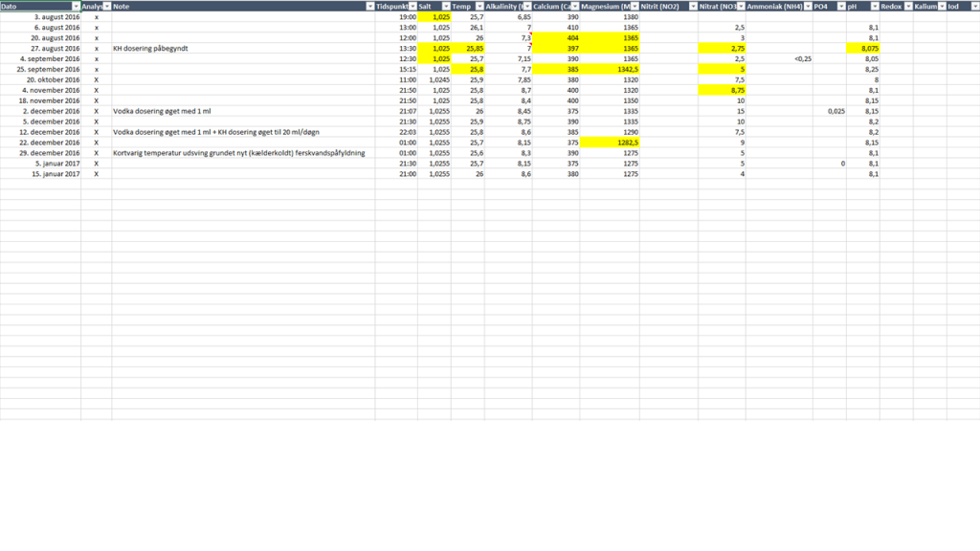The image size is (980, 551).
Task: Select the yellow 8,075 pH cell
Action: pyautogui.click(x=862, y=48)
